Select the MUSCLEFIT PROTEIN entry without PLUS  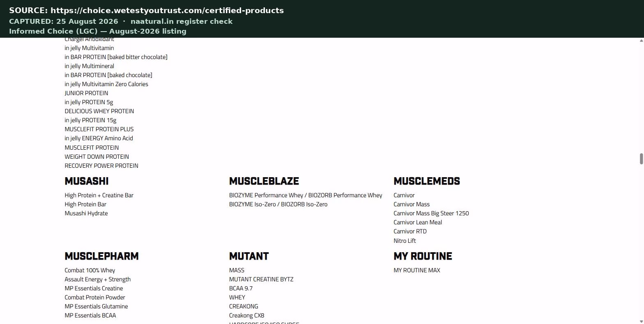tap(92, 148)
